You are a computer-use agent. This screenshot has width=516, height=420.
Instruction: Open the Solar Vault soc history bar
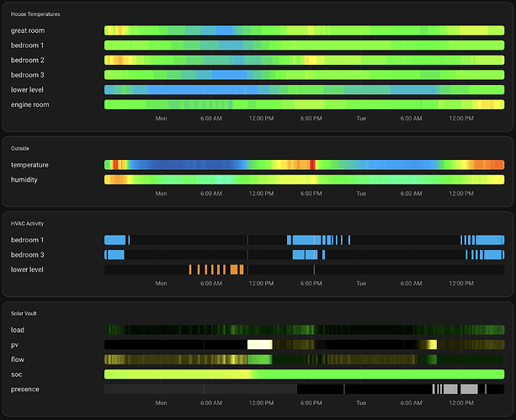tap(305, 375)
